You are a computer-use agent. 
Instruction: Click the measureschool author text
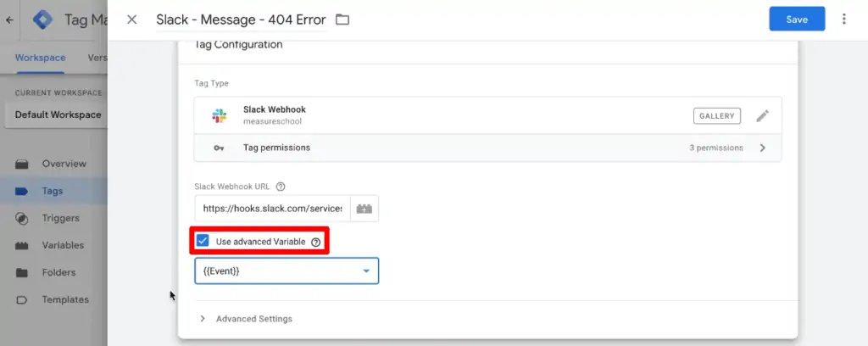tap(272, 121)
